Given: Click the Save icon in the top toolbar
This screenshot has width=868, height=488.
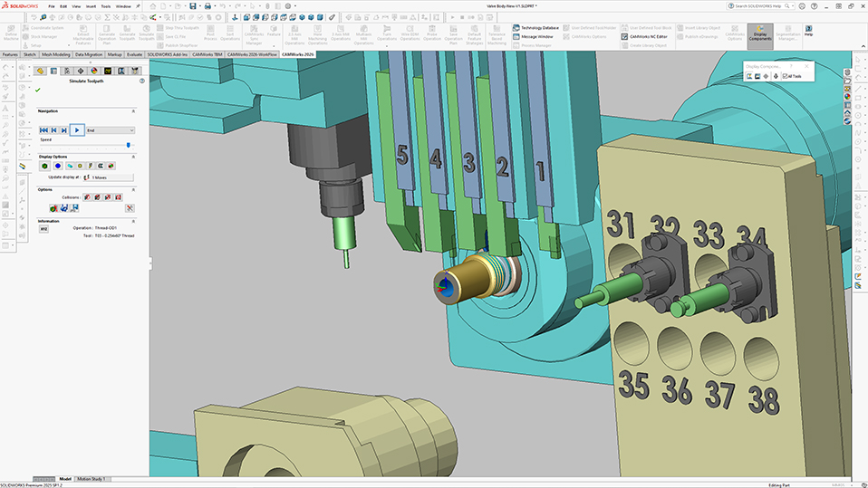Looking at the screenshot, I should (192, 6).
